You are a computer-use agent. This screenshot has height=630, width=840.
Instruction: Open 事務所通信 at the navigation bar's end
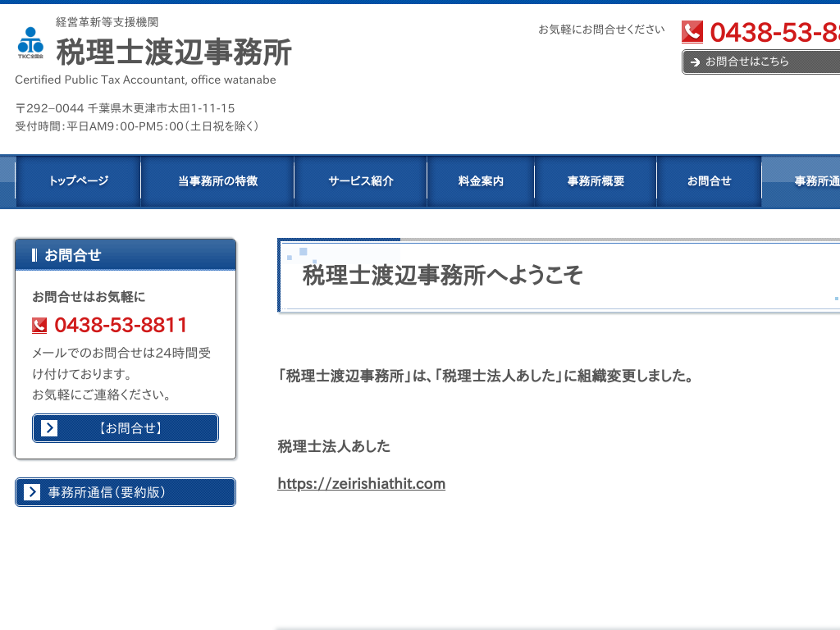pyautogui.click(x=801, y=181)
